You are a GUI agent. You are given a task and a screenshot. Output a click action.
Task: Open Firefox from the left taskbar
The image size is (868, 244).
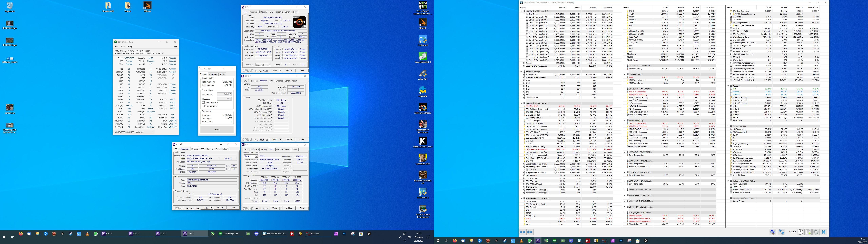coord(21,233)
